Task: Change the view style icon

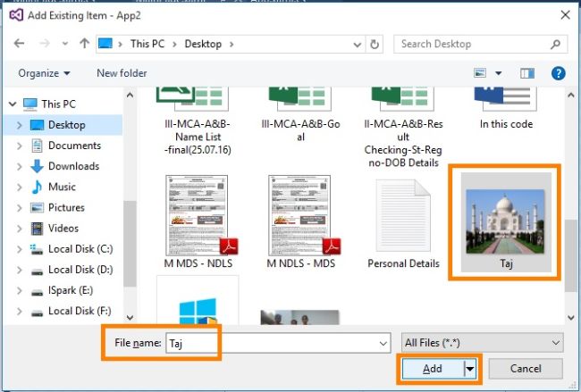Action: [480, 73]
